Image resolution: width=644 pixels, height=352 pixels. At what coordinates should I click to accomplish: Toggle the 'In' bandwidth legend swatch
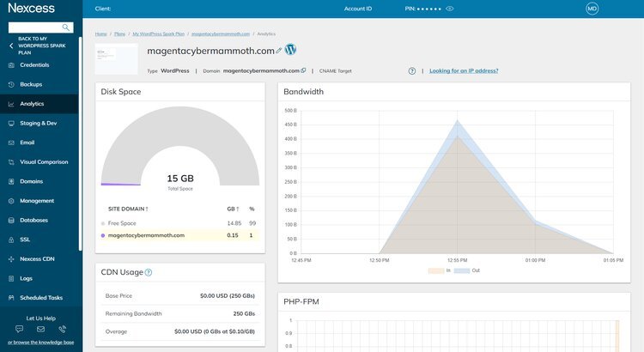coord(436,270)
